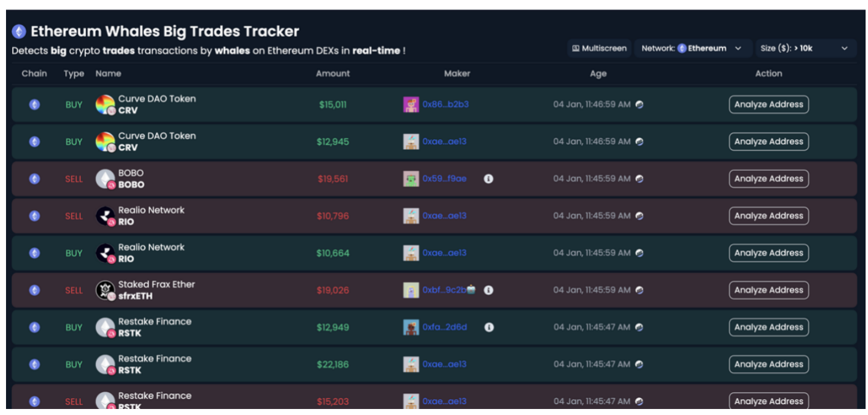Click the avatar next to maker 0x59...f9ae
868x415 pixels.
click(411, 179)
